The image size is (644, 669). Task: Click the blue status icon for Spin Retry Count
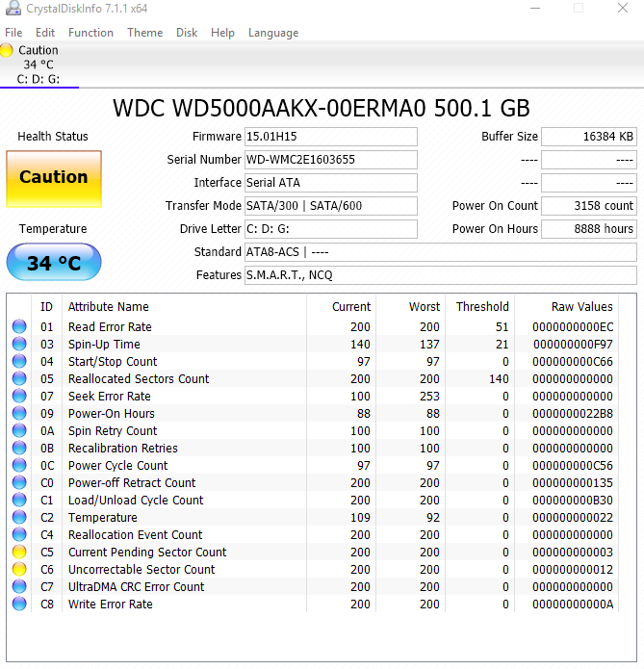pyautogui.click(x=19, y=430)
